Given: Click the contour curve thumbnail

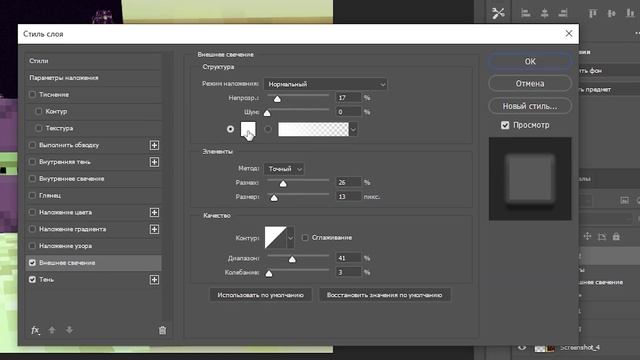Looking at the screenshot, I should click(x=276, y=238).
